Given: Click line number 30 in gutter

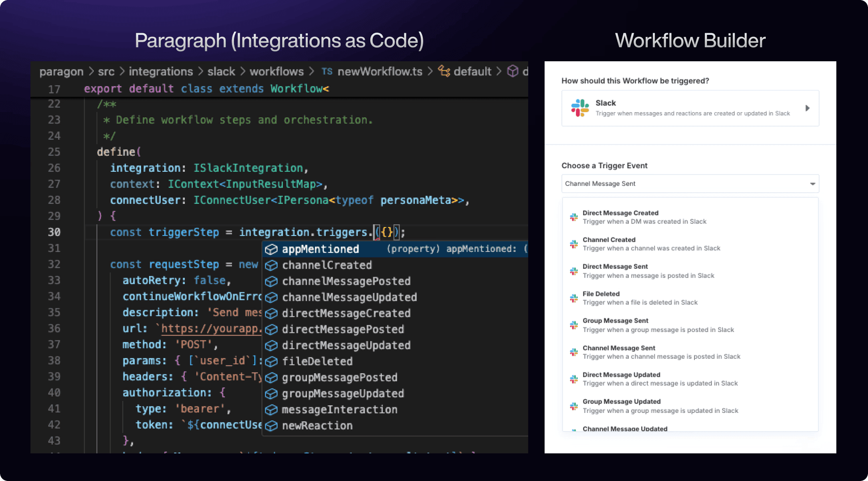Looking at the screenshot, I should click(x=54, y=232).
